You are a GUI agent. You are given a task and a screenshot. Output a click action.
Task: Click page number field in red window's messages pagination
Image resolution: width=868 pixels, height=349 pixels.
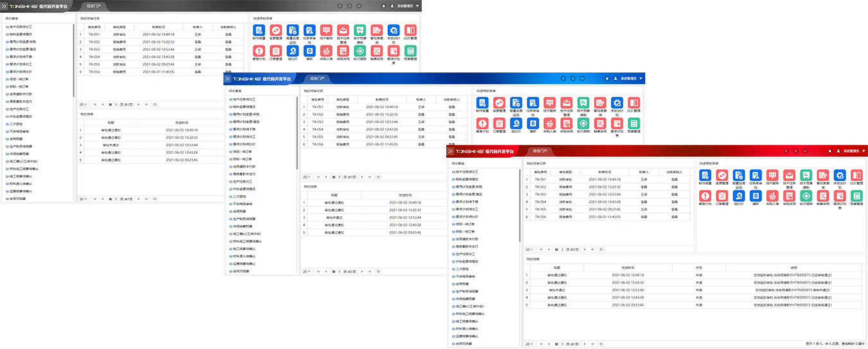tap(562, 344)
